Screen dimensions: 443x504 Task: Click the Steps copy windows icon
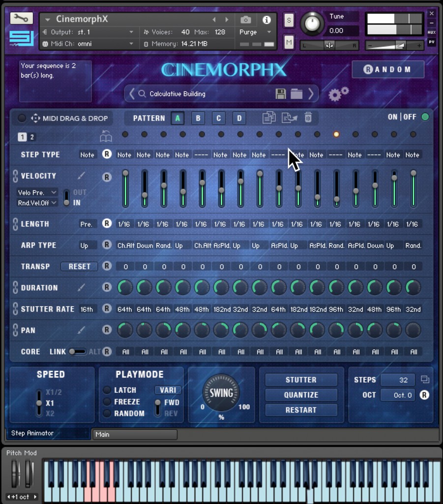[425, 379]
